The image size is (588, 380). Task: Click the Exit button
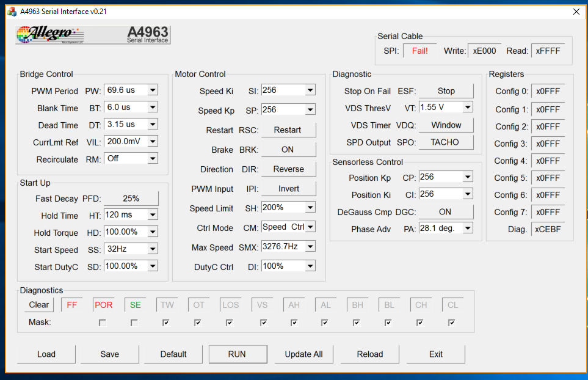436,354
